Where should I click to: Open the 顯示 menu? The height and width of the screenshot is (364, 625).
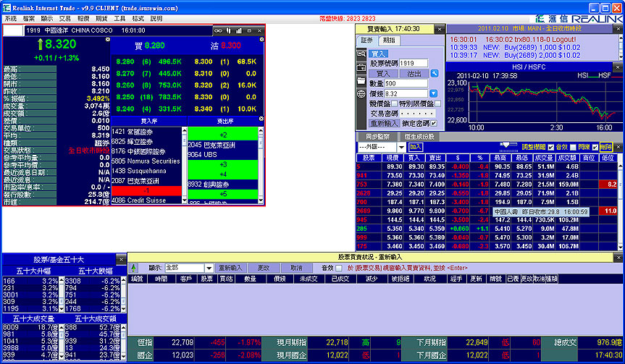click(46, 18)
